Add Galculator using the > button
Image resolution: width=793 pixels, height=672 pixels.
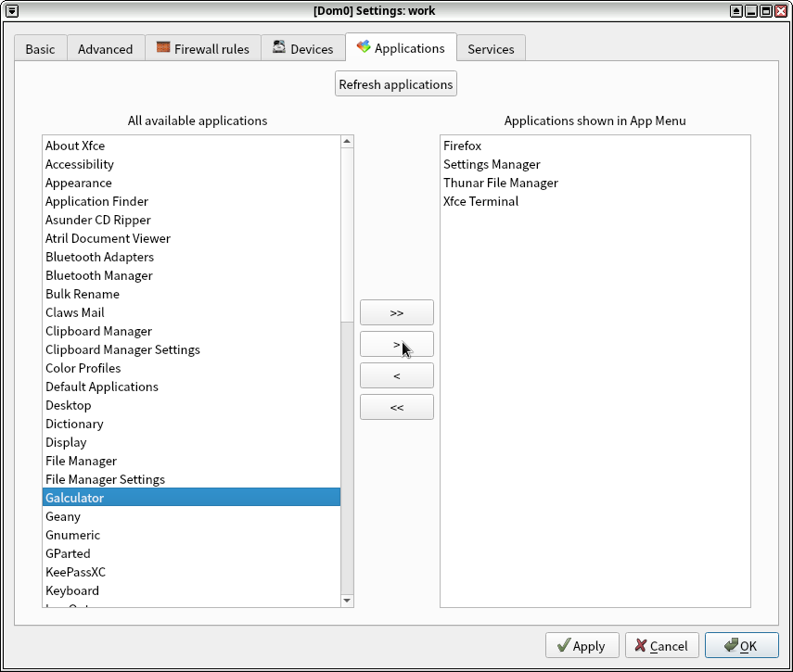pyautogui.click(x=396, y=344)
